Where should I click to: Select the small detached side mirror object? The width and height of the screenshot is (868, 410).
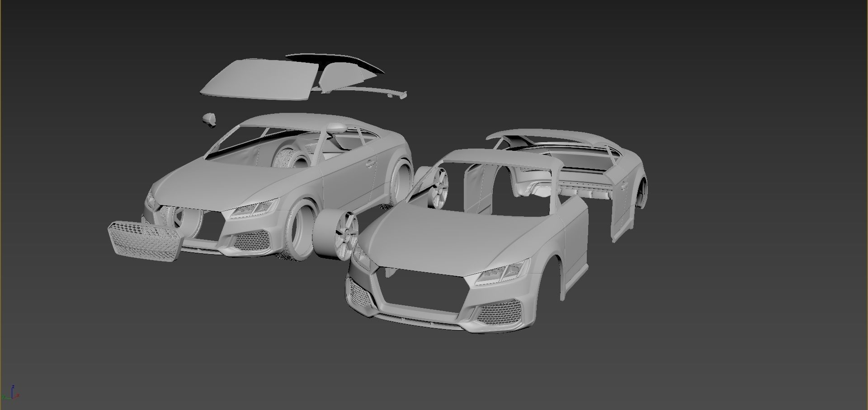click(209, 119)
